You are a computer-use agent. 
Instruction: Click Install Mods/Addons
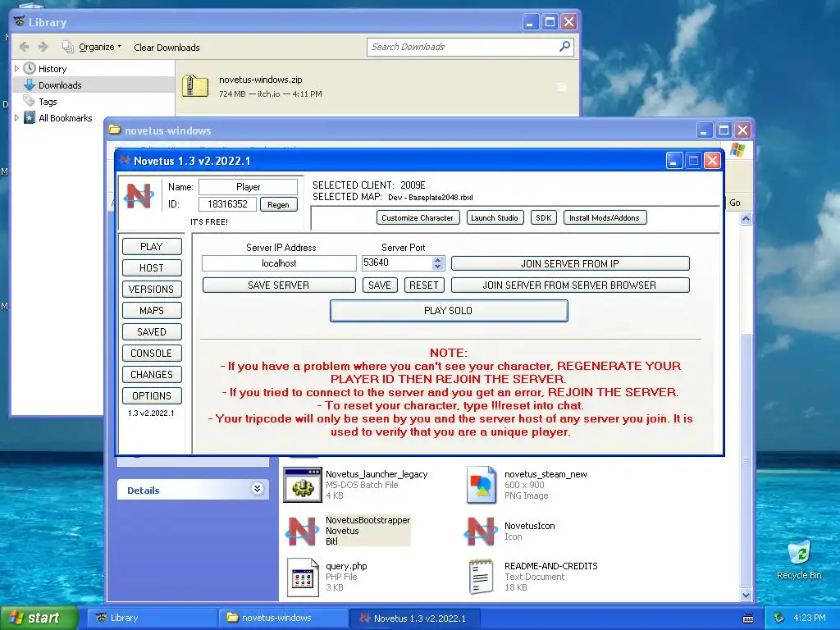(x=605, y=217)
